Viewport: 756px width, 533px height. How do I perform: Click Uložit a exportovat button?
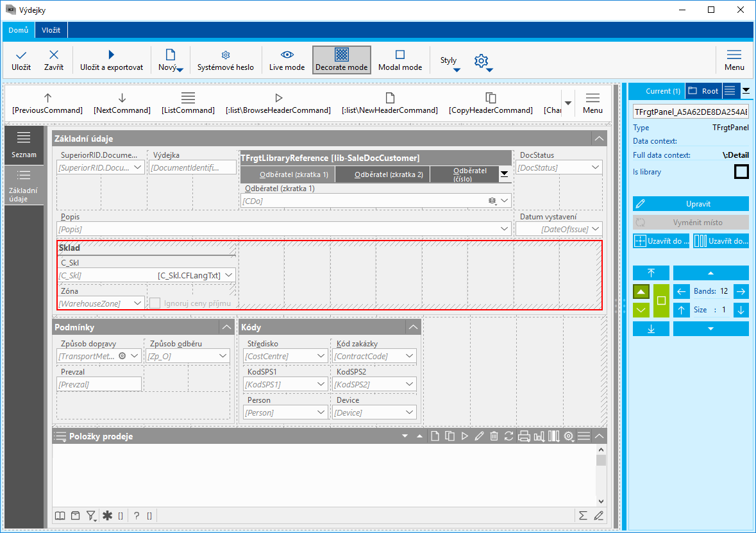(112, 60)
